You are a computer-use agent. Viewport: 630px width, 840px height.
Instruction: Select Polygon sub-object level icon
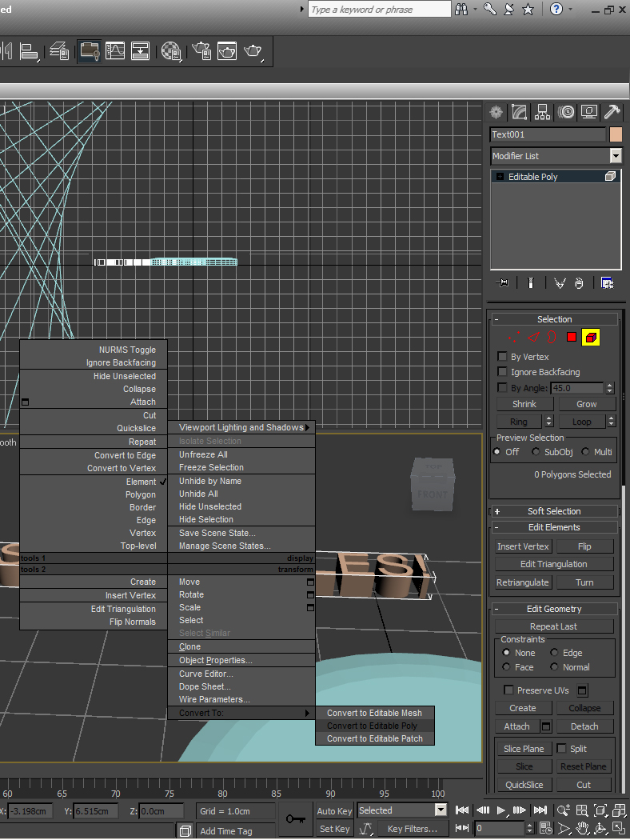572,337
